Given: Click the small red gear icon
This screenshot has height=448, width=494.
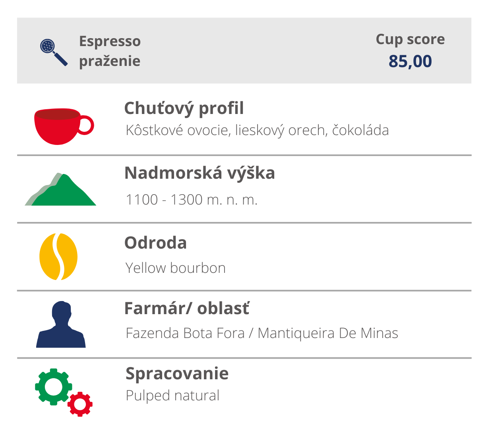Looking at the screenshot, I should tap(80, 404).
